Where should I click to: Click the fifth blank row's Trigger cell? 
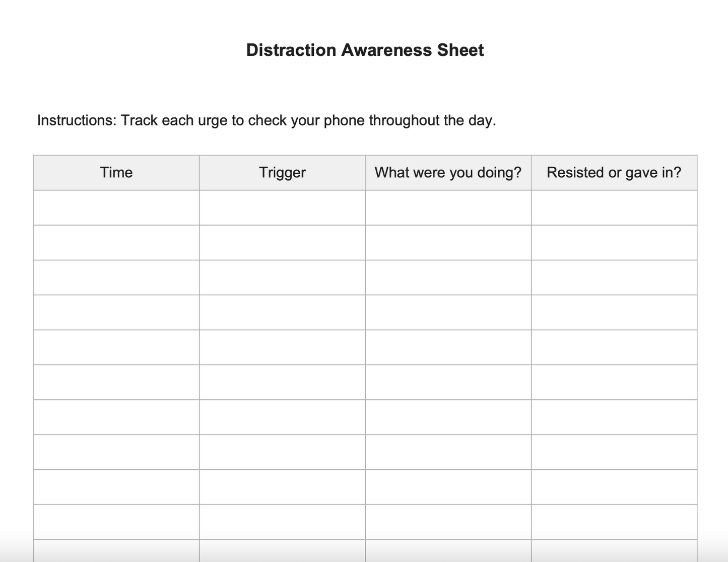(x=282, y=347)
